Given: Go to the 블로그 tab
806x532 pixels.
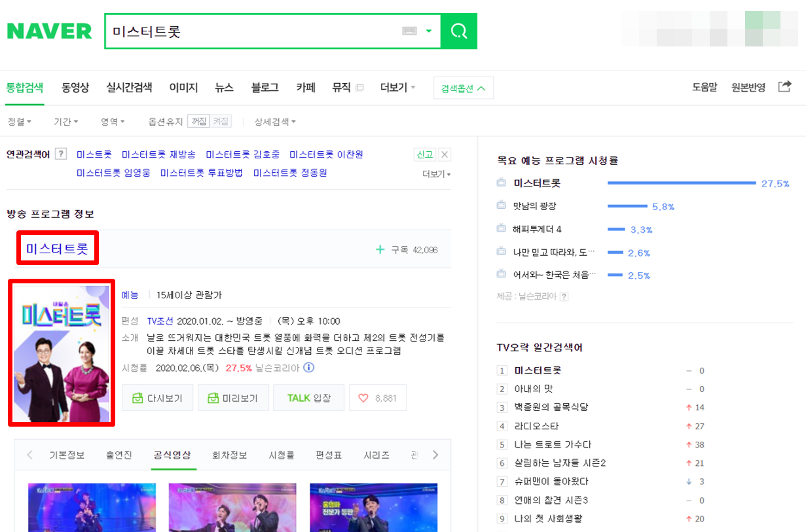Looking at the screenshot, I should click(x=265, y=87).
